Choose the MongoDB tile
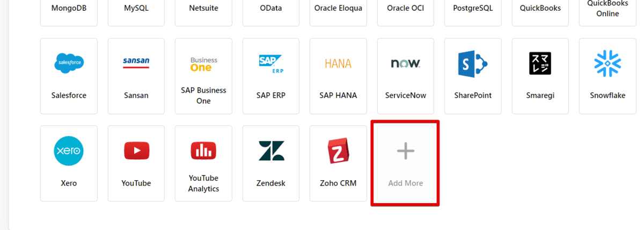The image size is (644, 230). [x=69, y=10]
